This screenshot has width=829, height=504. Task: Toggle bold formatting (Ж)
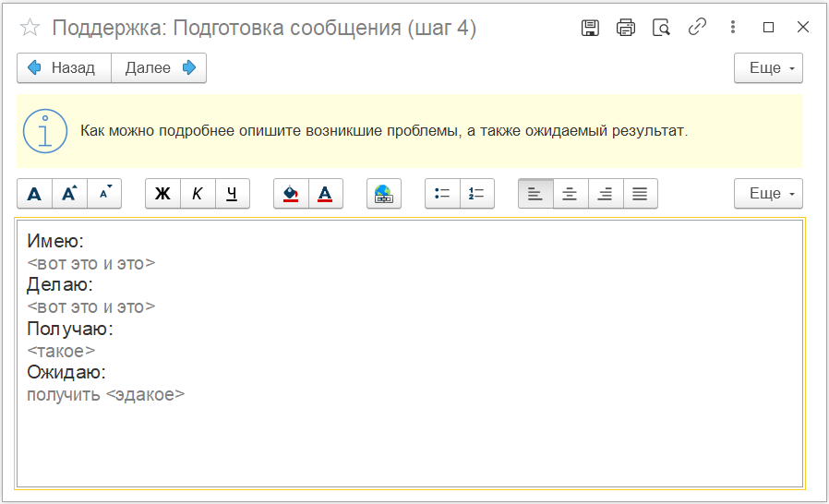[162, 194]
